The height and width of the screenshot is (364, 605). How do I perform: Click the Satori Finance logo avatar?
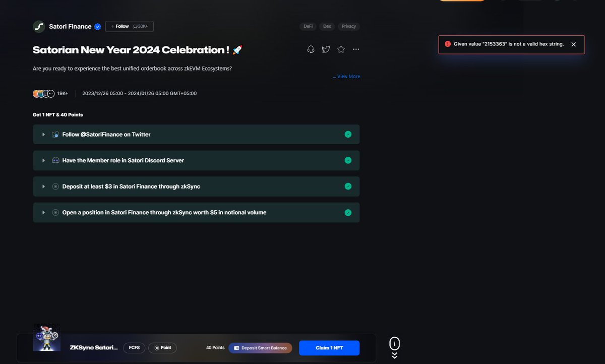pos(39,27)
